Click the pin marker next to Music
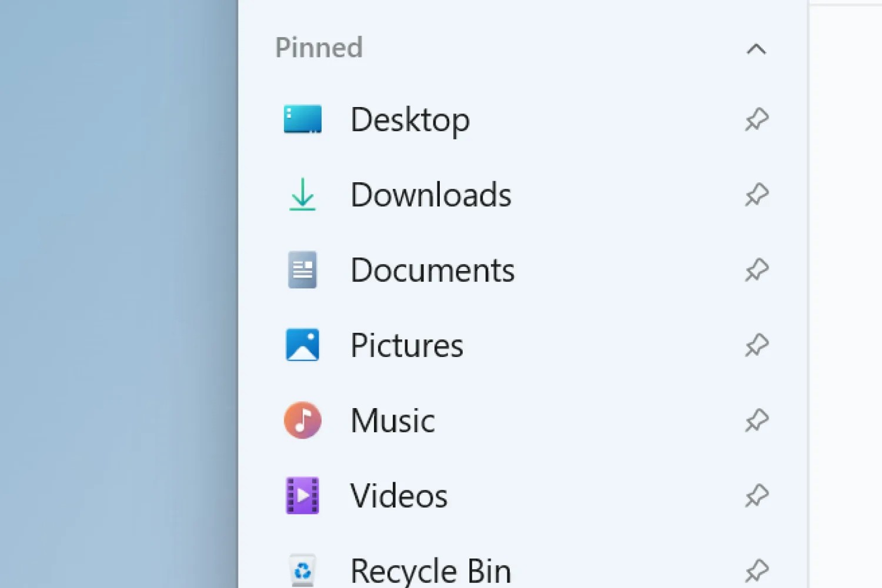 pos(757,420)
